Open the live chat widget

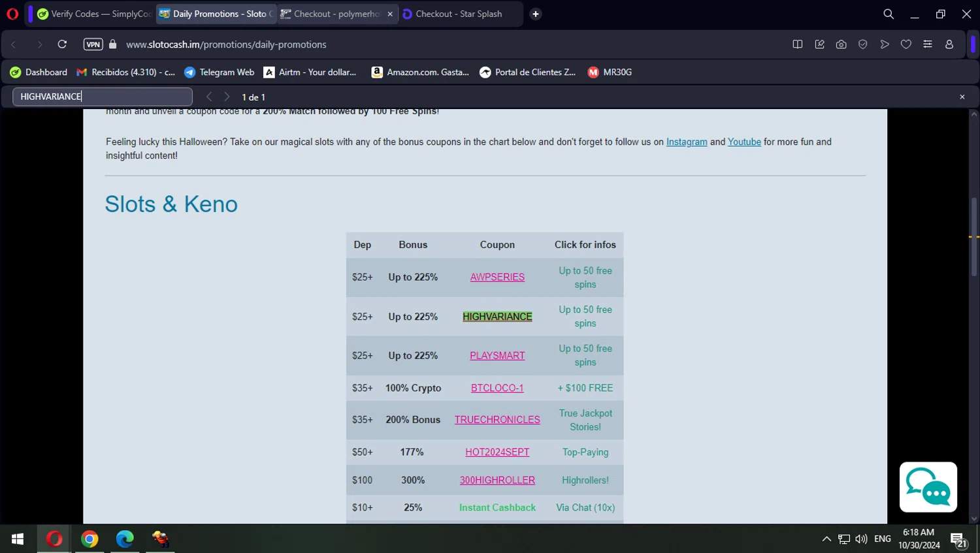(x=928, y=487)
